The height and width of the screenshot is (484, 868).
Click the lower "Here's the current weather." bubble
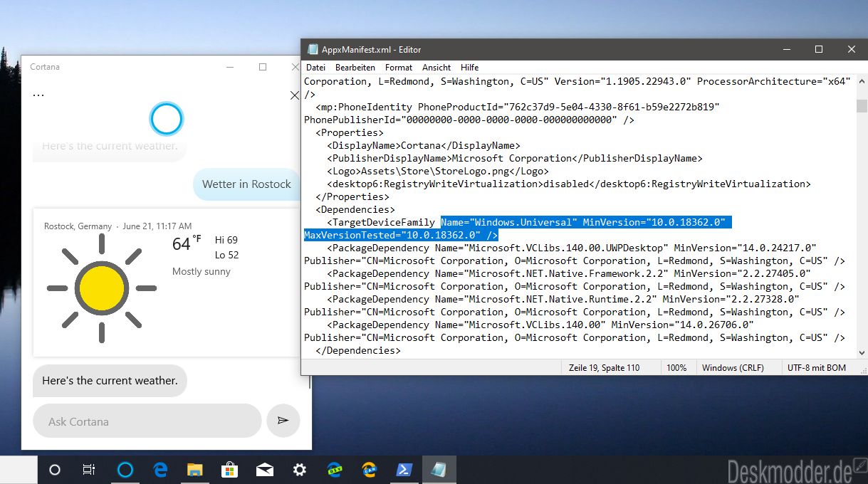(110, 381)
